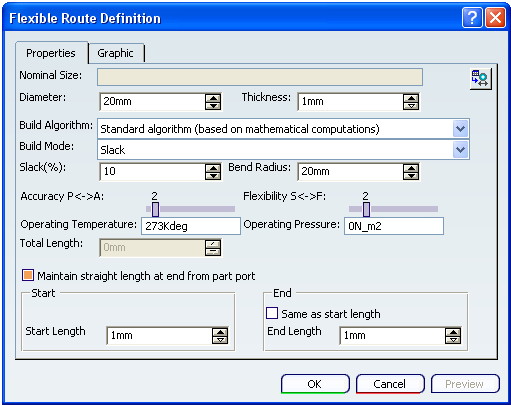
Task: Select the Properties tab
Action: pos(51,53)
